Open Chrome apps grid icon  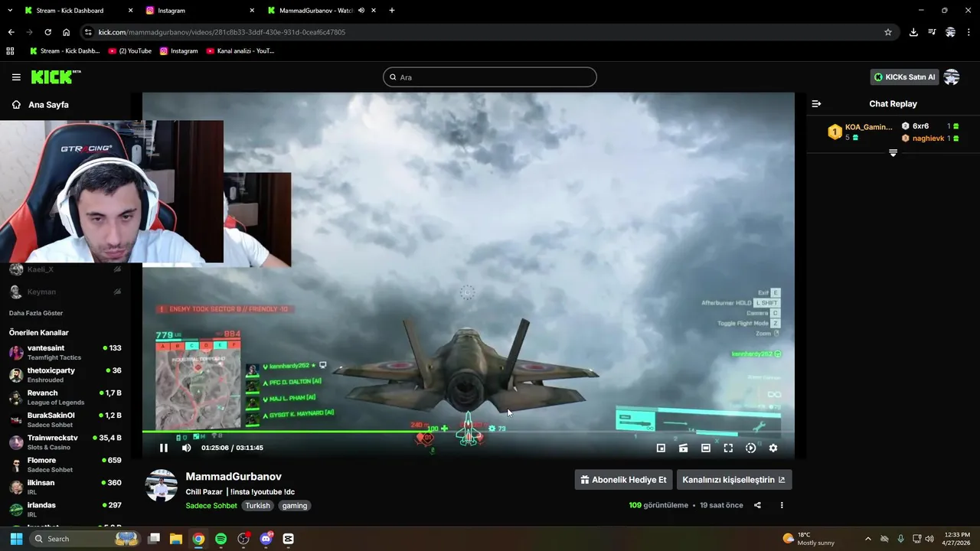click(10, 51)
